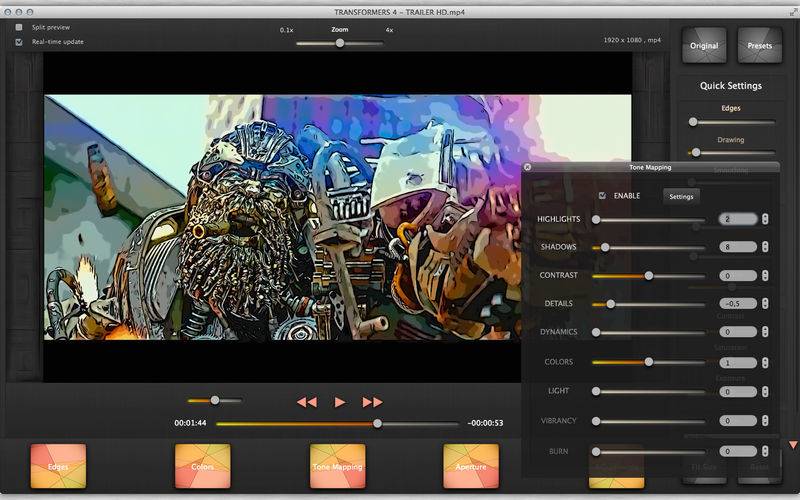The height and width of the screenshot is (500, 800).
Task: Click the elapsed time 00:01:44
Action: [x=190, y=423]
